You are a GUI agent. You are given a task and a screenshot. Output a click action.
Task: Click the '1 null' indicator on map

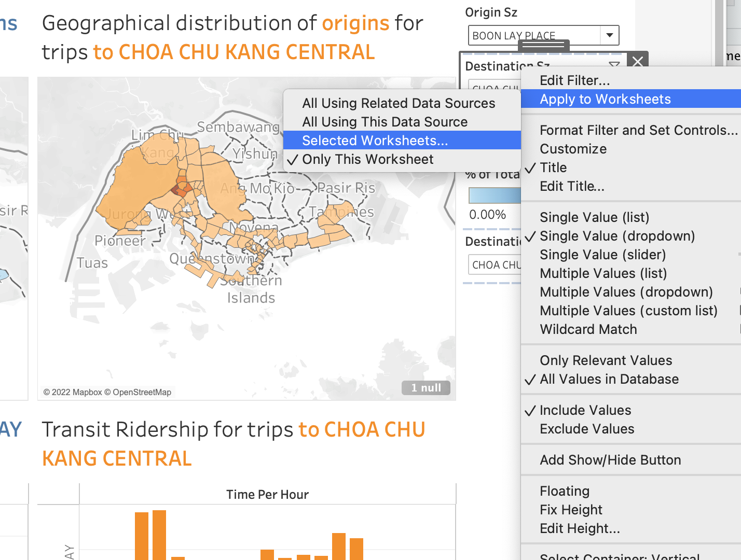point(426,387)
